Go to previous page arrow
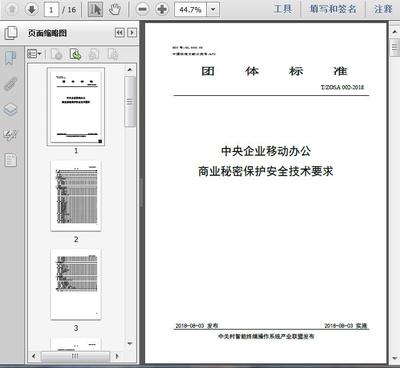Viewport: 400px width, 368px height. (12, 9)
